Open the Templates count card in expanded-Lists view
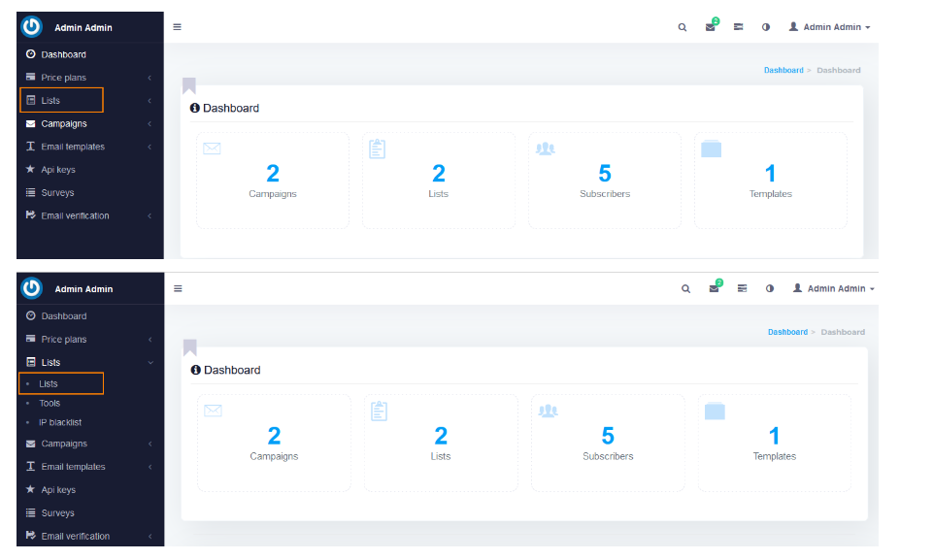This screenshot has width=933, height=560. (774, 443)
